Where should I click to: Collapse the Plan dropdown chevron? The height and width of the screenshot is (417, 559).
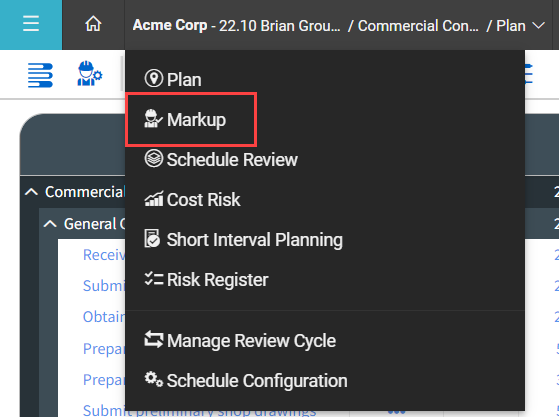coord(538,26)
